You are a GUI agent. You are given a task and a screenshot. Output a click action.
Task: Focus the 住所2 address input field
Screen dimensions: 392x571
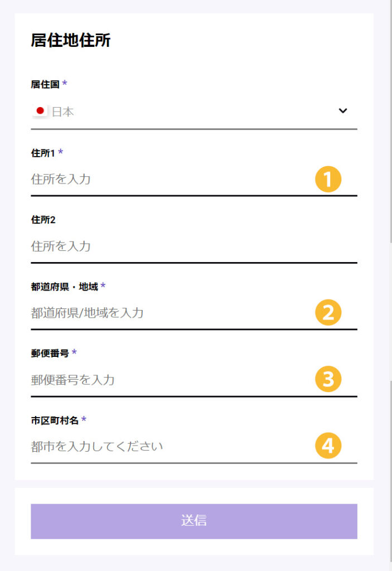[194, 246]
